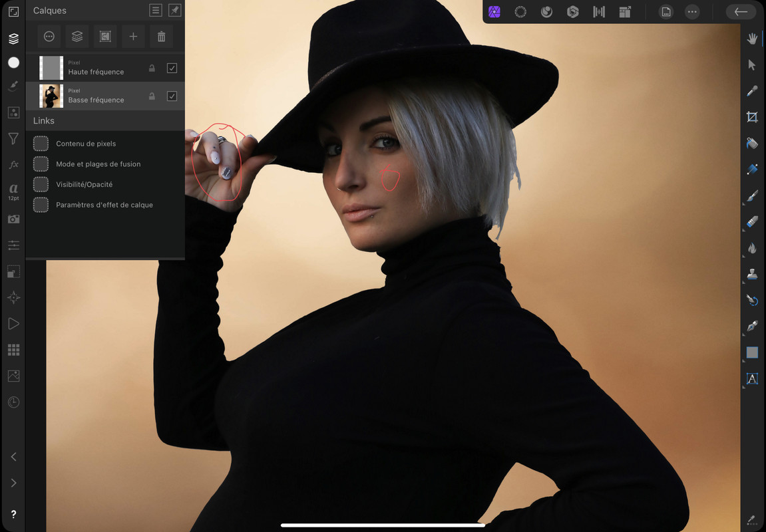
Task: Open the Colour studio white circle
Action: (x=14, y=63)
